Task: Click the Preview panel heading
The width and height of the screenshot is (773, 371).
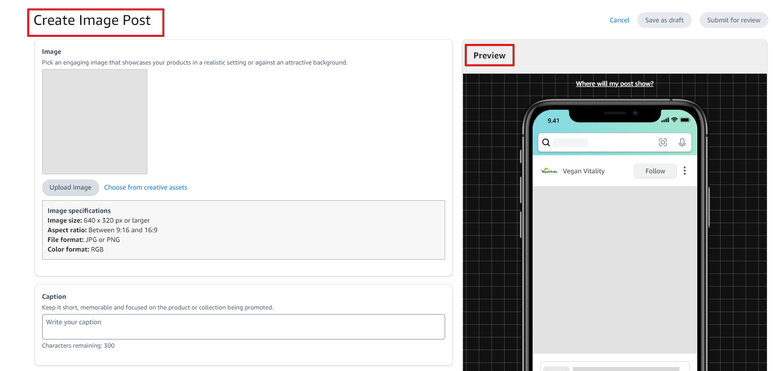Action: pos(490,56)
